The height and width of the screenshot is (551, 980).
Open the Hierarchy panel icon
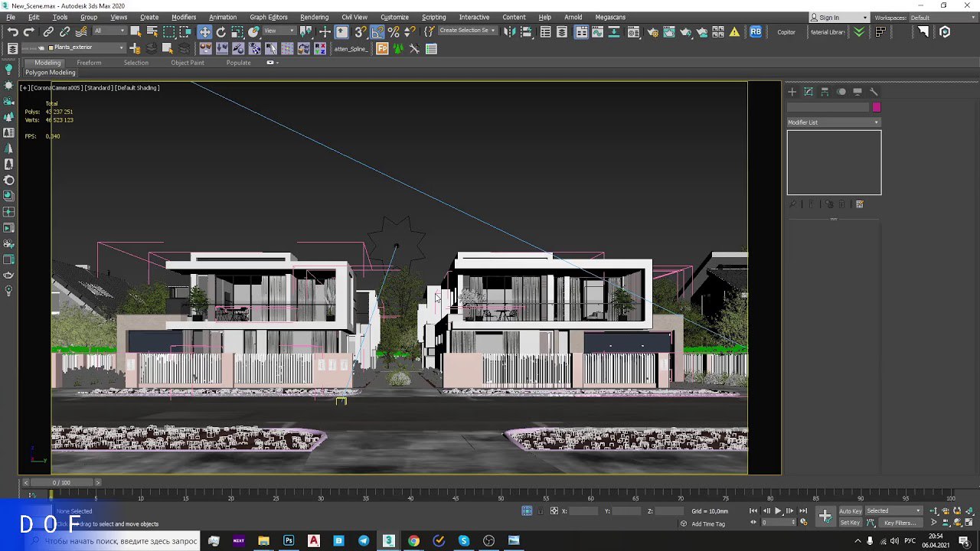click(825, 92)
